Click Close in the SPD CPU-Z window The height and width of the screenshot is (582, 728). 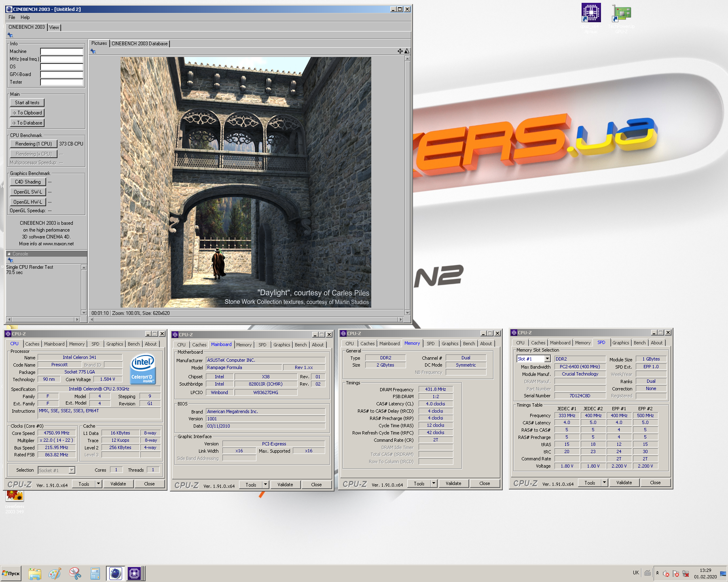pos(655,483)
